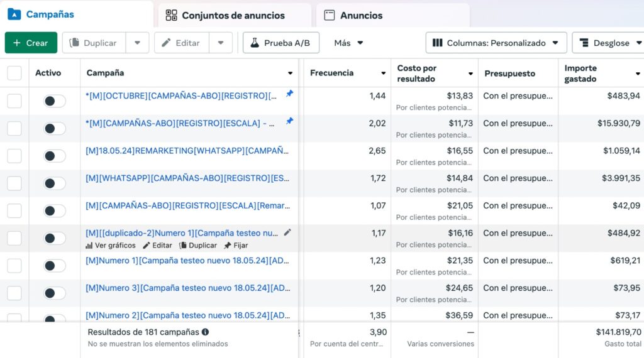Click Duplicar in the hovered row actions

198,246
